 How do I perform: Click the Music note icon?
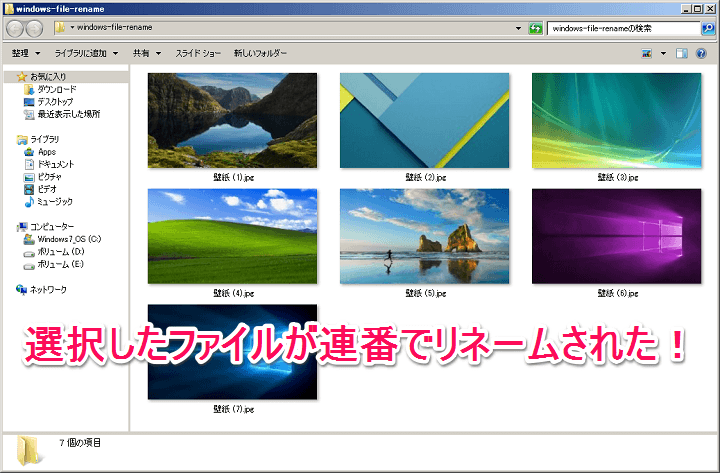click(29, 202)
